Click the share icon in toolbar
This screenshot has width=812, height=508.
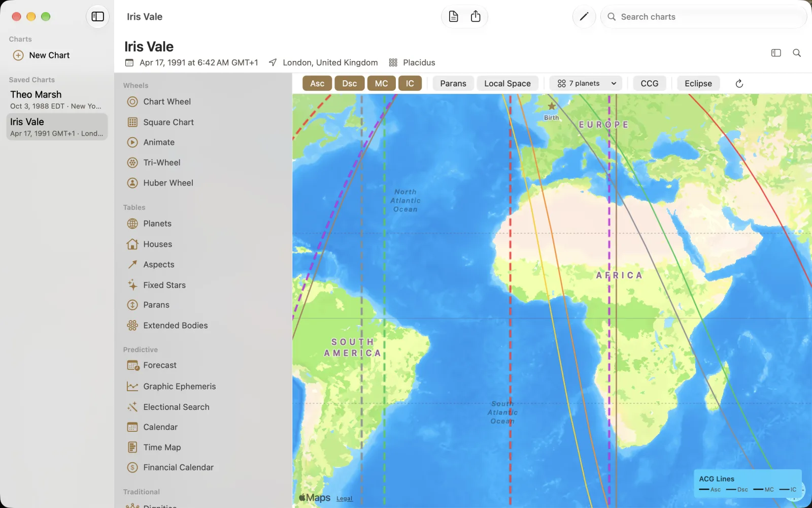tap(476, 17)
